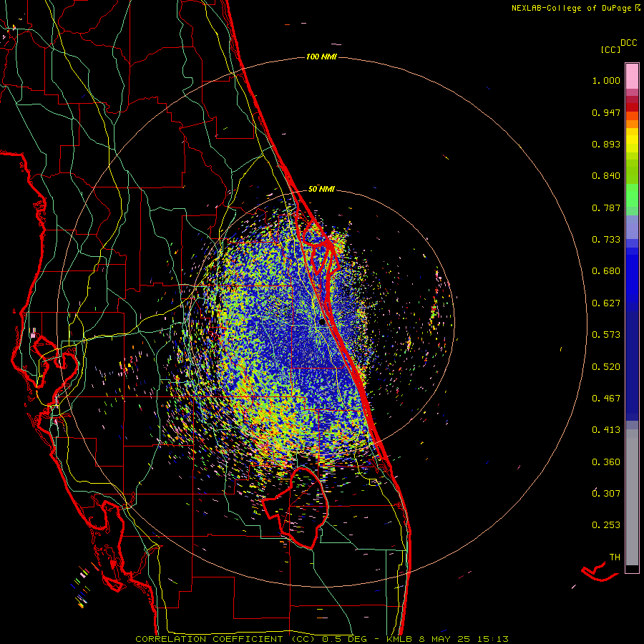Select the 0.253 scale value

pyautogui.click(x=606, y=525)
